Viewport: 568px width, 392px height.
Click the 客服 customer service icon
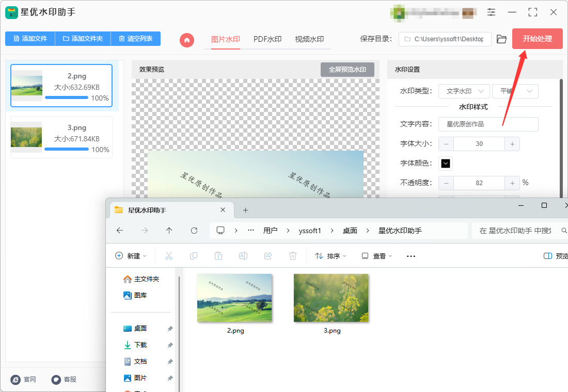(56, 379)
